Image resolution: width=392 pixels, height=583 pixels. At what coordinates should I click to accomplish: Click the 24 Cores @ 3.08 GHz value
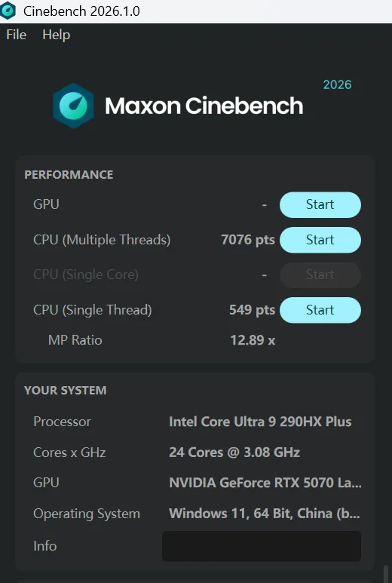pyautogui.click(x=234, y=452)
